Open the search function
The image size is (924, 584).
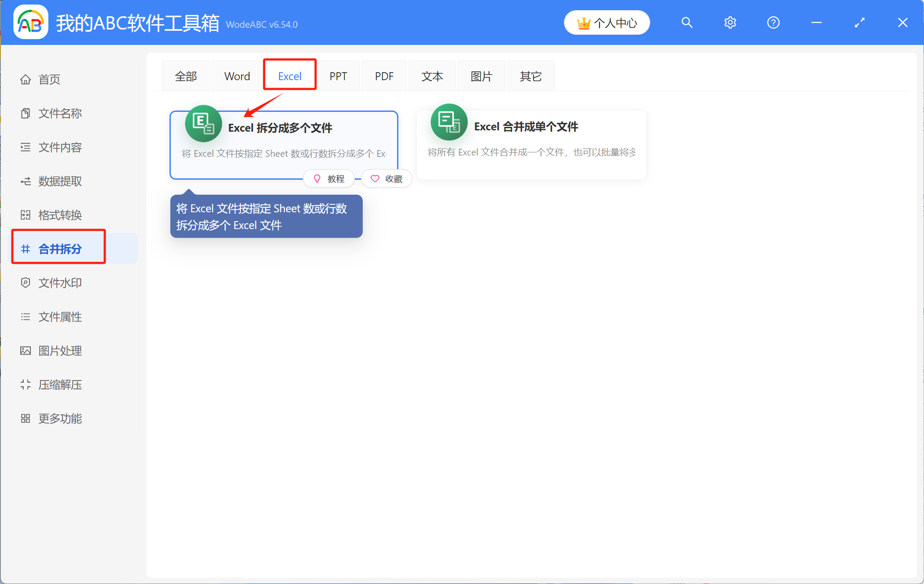pos(687,22)
